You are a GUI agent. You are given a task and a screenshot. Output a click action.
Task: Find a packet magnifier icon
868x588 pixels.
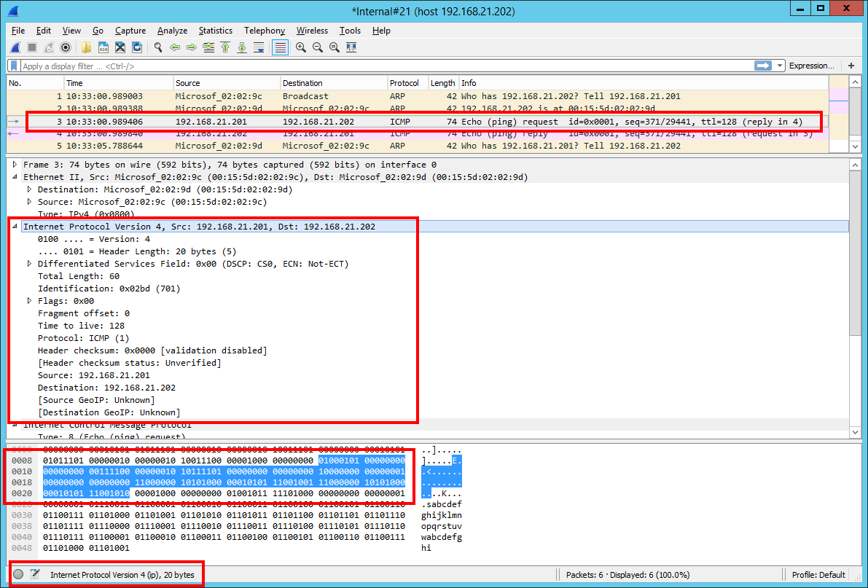[x=158, y=47]
